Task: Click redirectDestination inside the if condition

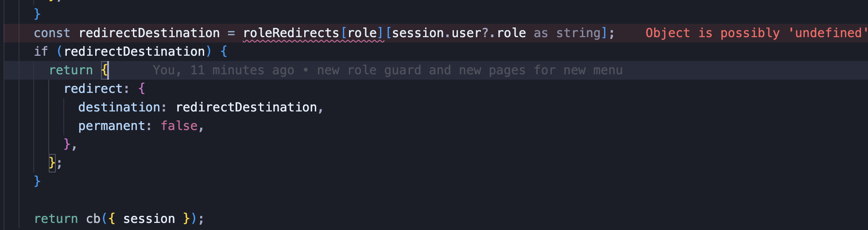Action: 135,52
